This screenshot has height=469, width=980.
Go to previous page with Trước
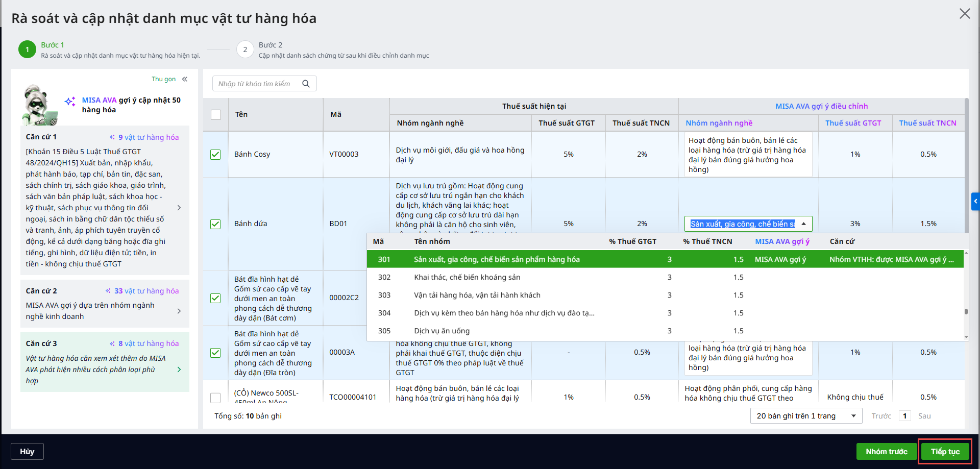click(x=881, y=416)
